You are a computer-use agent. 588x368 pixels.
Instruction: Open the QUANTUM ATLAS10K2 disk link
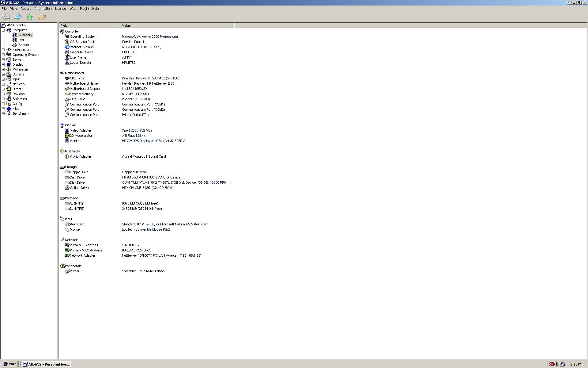(176, 182)
